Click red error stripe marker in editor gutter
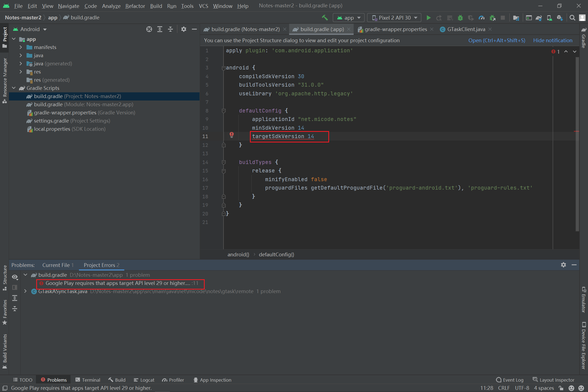Image resolution: width=588 pixels, height=392 pixels. [576, 131]
